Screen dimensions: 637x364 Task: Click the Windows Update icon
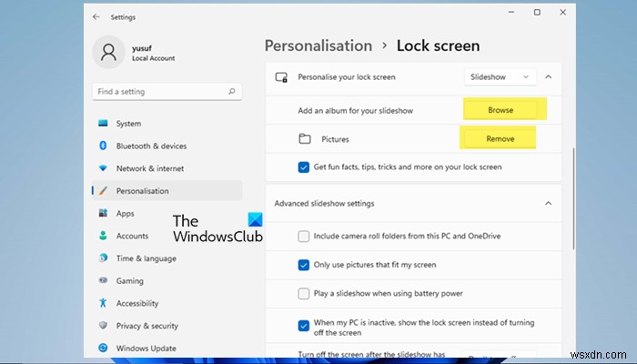click(103, 348)
